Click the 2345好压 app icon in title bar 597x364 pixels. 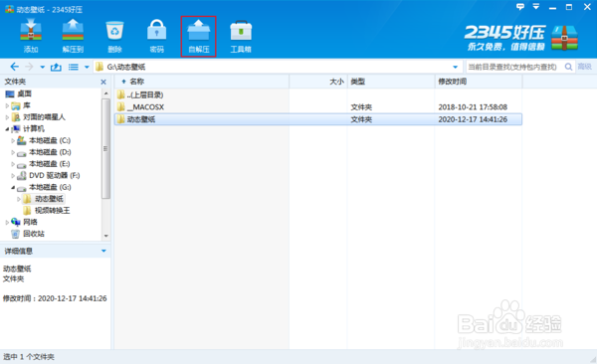[9, 9]
